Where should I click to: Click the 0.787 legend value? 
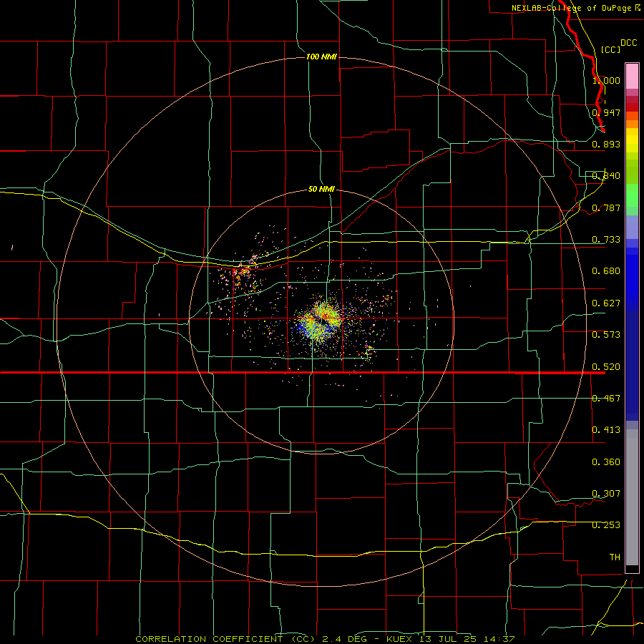tap(606, 208)
